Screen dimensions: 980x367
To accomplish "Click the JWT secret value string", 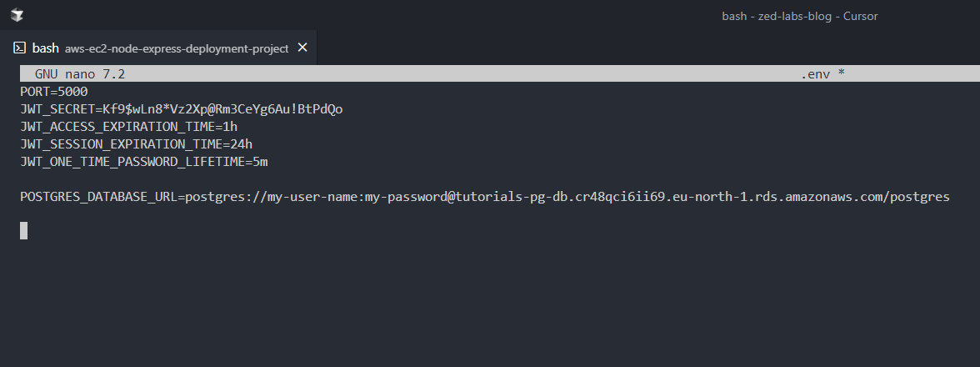I will (x=222, y=109).
